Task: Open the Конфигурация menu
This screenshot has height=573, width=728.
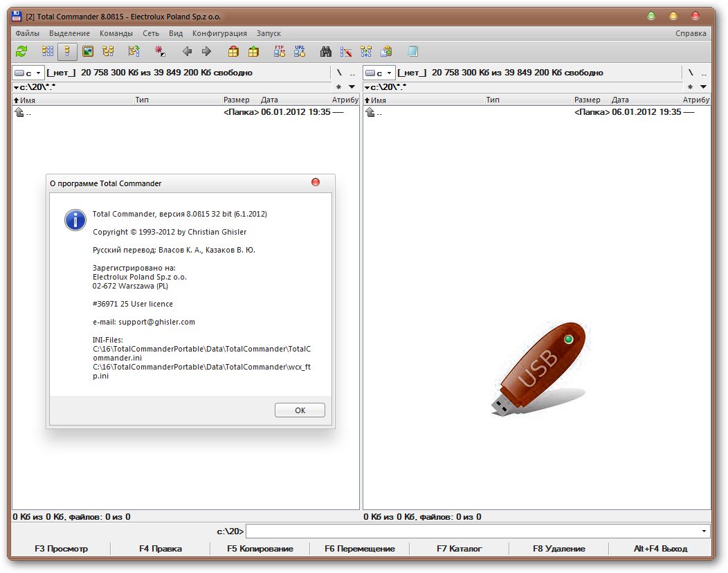Action: click(x=219, y=33)
